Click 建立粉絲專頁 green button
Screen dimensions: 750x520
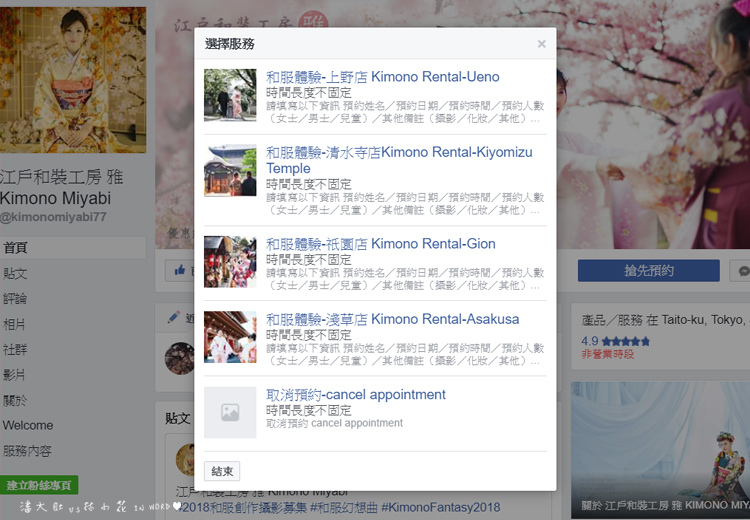[x=39, y=486]
